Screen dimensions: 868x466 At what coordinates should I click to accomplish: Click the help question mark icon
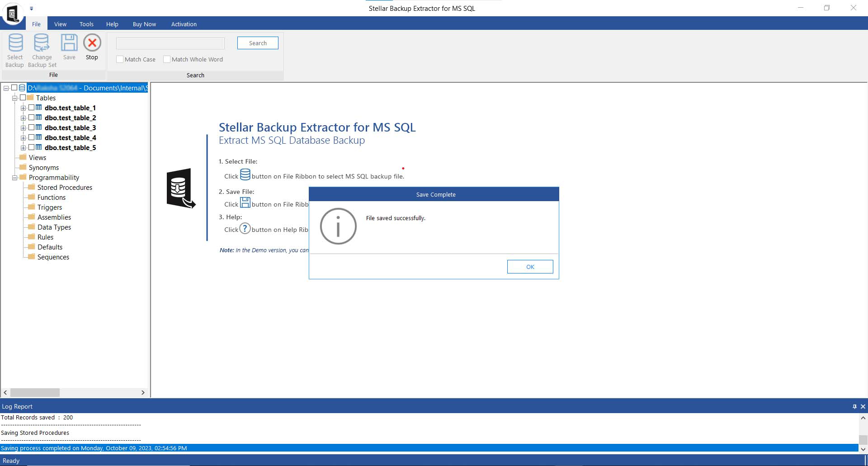pyautogui.click(x=245, y=228)
